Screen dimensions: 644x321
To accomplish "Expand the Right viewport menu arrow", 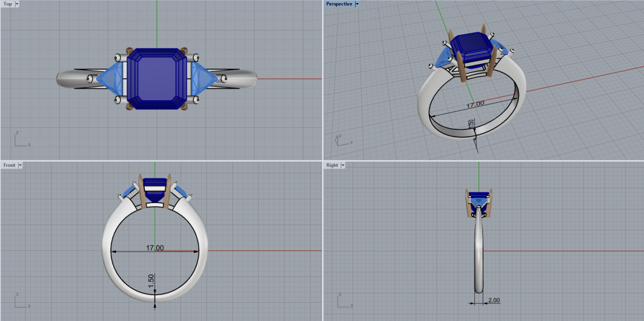I will (x=343, y=165).
